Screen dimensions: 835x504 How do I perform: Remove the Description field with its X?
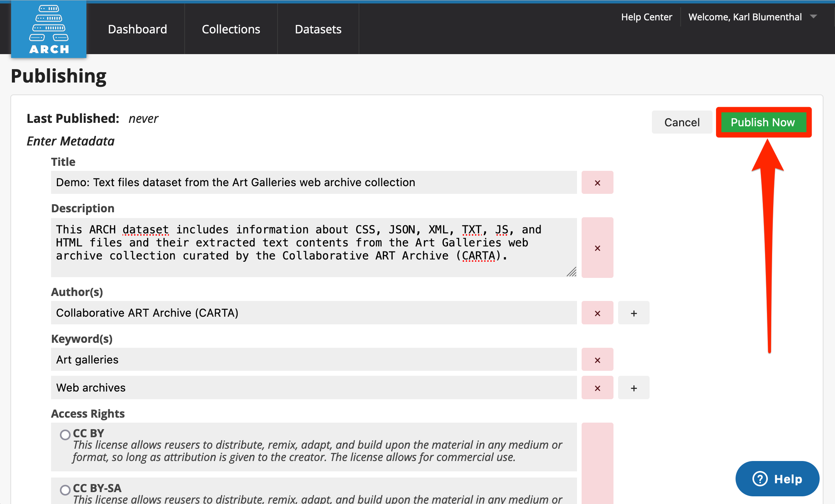click(x=597, y=248)
